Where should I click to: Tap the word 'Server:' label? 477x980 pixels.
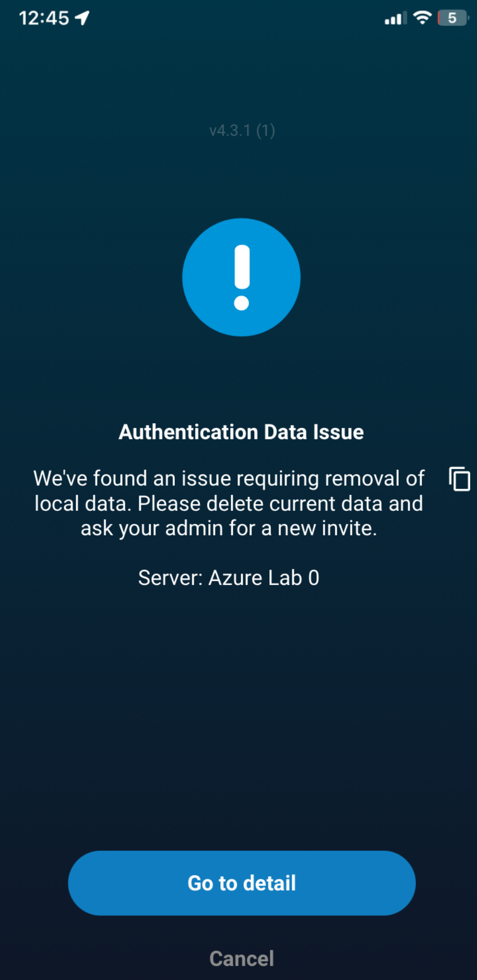[170, 578]
